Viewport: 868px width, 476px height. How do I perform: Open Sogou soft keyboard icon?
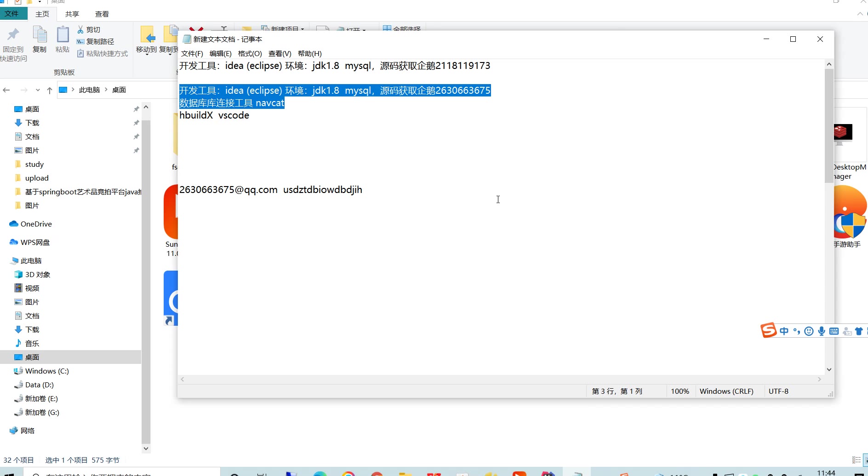point(834,331)
